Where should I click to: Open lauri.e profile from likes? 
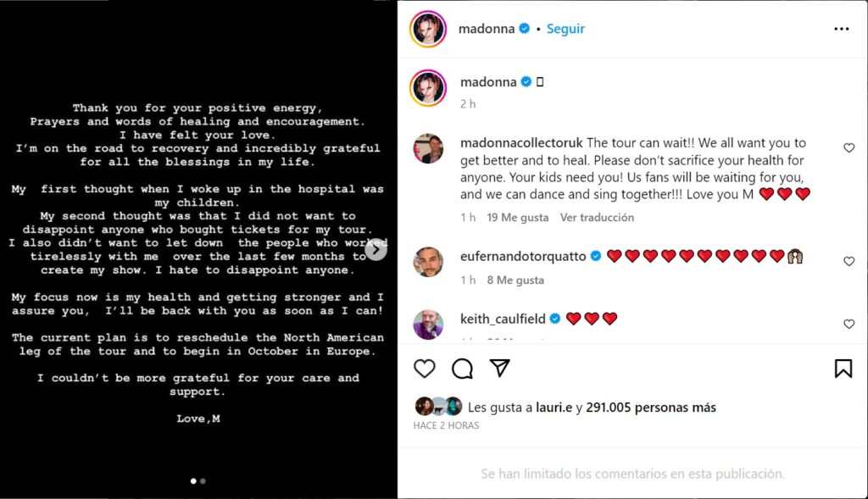pyautogui.click(x=554, y=408)
